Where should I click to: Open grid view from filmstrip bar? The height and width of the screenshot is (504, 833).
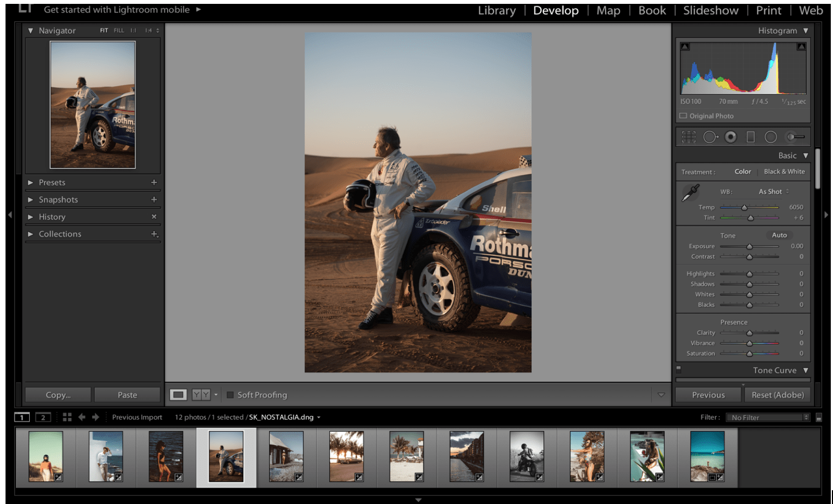(67, 417)
